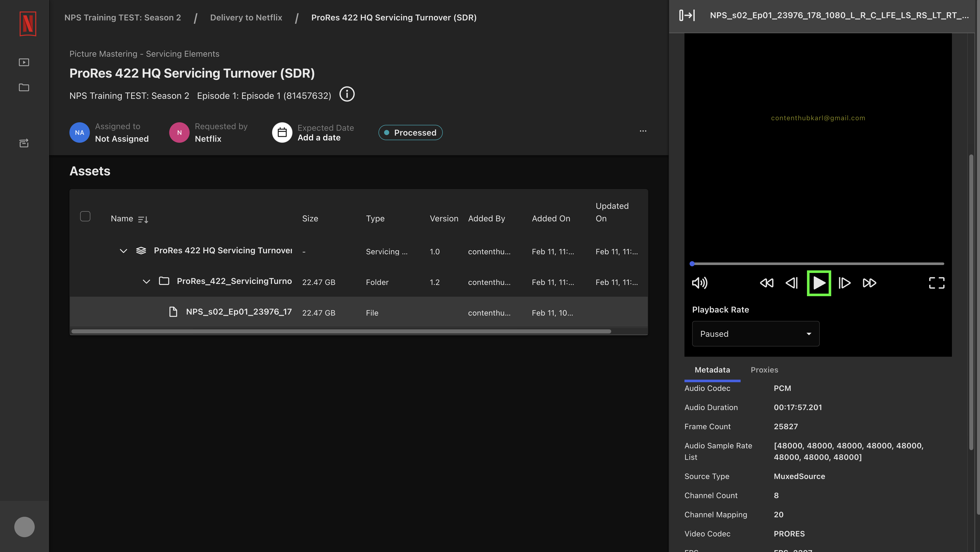Click the Netflix logo in sidebar
Screen dimensions: 980x552
[28, 24]
